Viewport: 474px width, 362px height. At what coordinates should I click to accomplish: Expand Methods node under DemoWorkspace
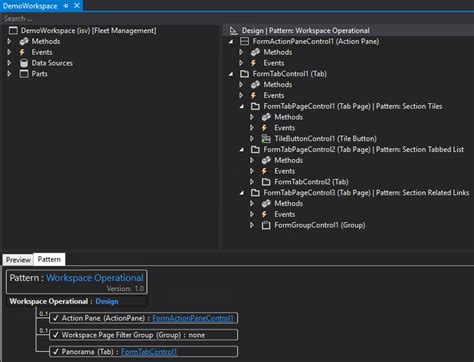pyautogui.click(x=9, y=41)
